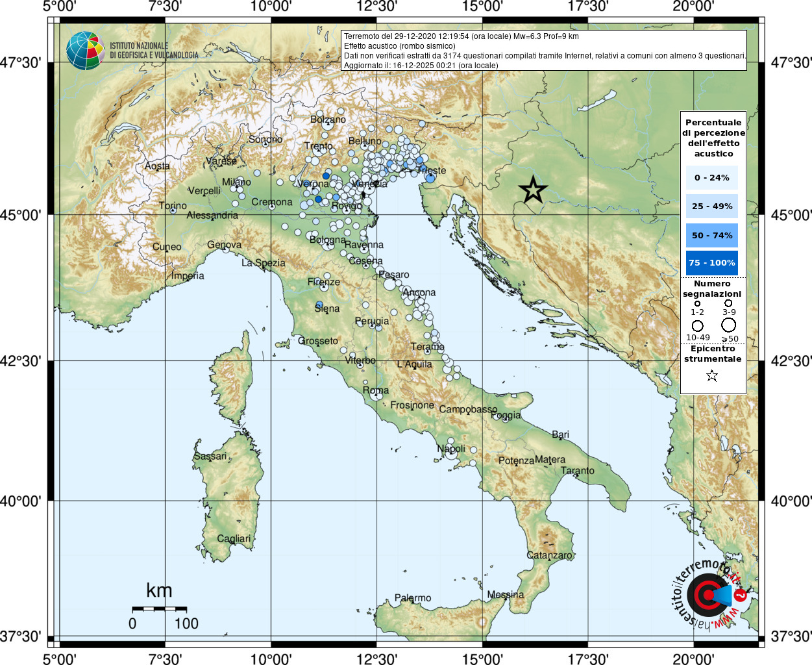812x665 pixels.
Task: Click the Venezia city label
Action: pos(369,184)
